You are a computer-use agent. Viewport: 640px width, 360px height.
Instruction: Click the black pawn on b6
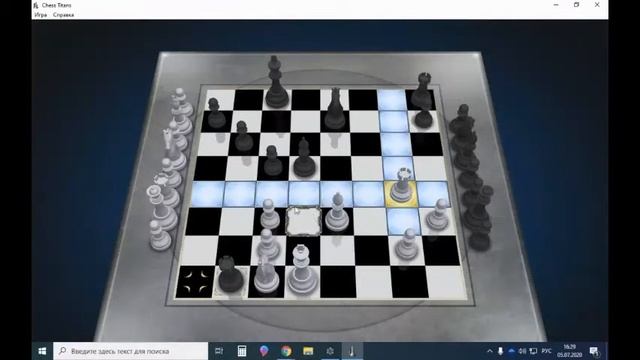point(243,136)
